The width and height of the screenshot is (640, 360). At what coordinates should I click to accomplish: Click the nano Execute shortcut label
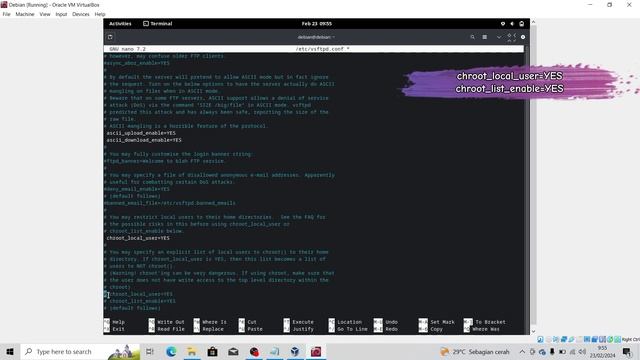(x=303, y=322)
